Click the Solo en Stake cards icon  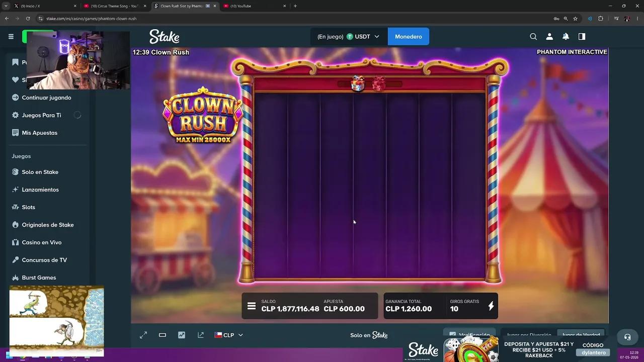pyautogui.click(x=16, y=172)
